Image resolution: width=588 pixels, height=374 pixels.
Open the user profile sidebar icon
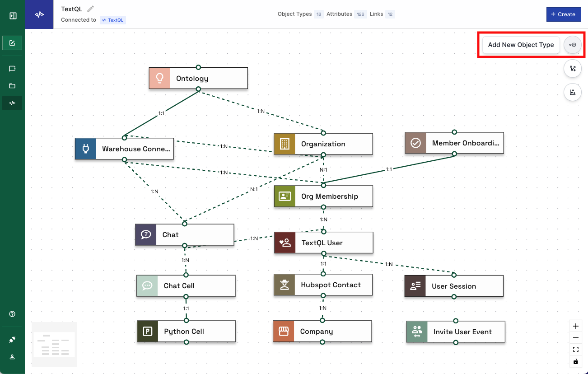tap(12, 357)
